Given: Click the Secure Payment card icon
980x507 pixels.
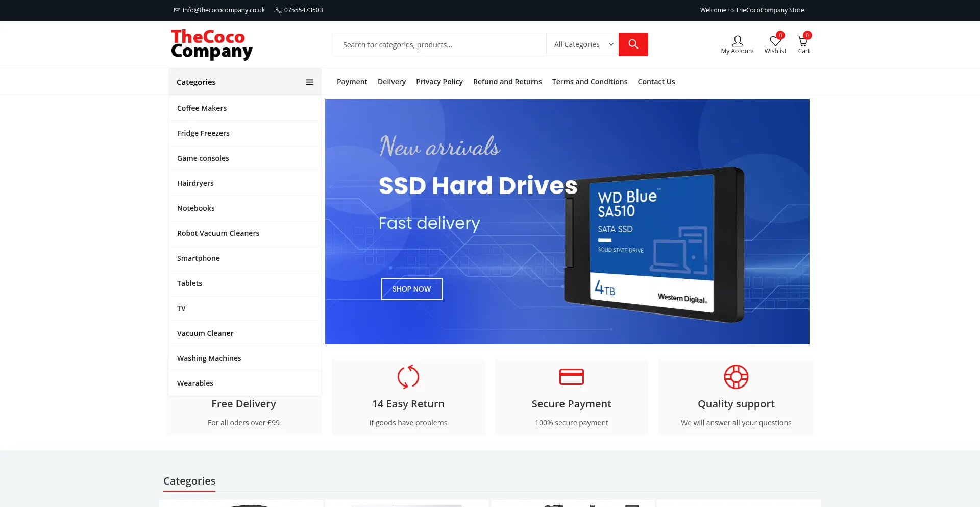Looking at the screenshot, I should (572, 377).
